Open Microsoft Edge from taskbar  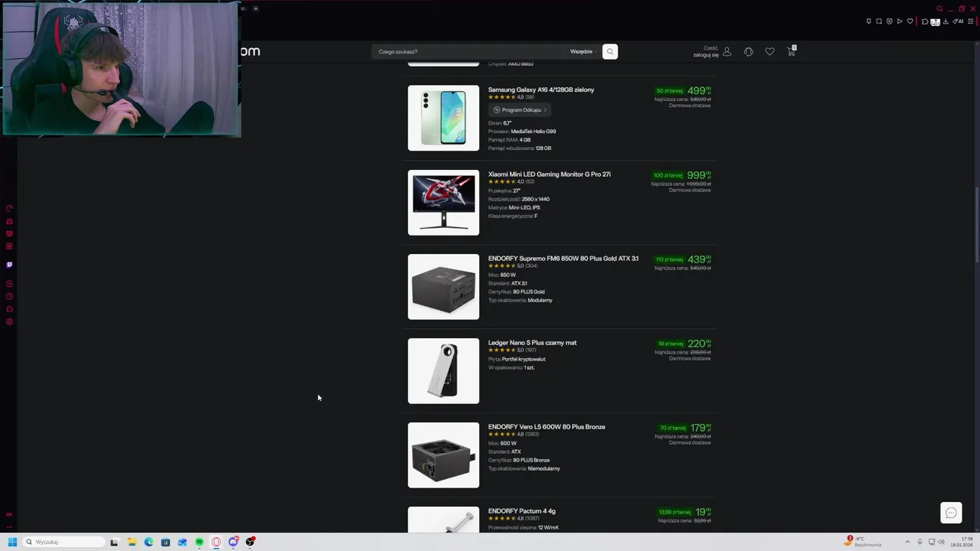149,542
